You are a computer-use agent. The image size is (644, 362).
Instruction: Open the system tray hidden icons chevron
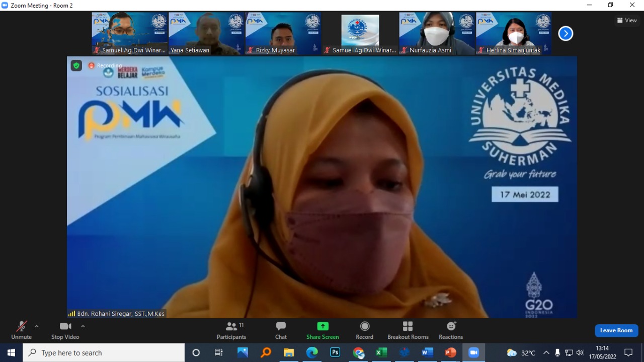point(546,352)
